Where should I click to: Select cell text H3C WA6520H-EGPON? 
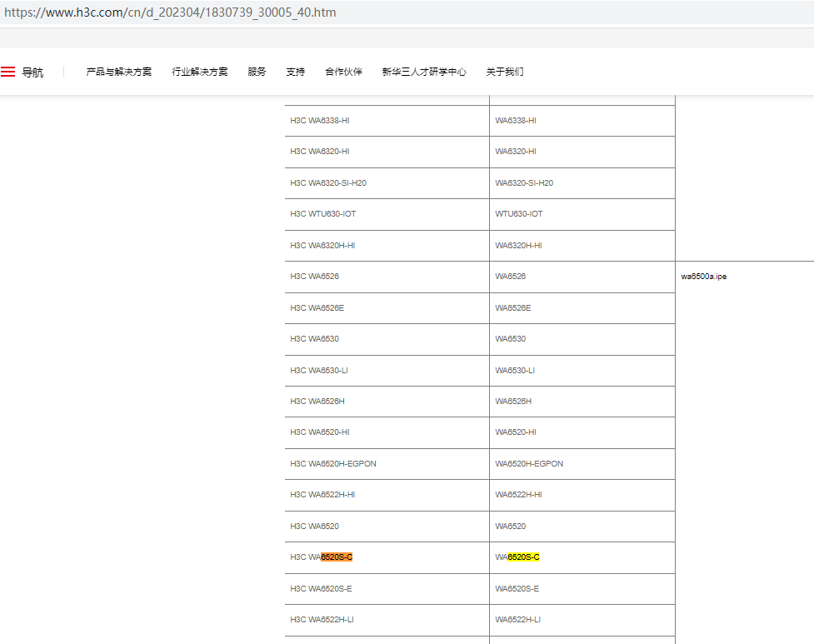click(x=333, y=463)
